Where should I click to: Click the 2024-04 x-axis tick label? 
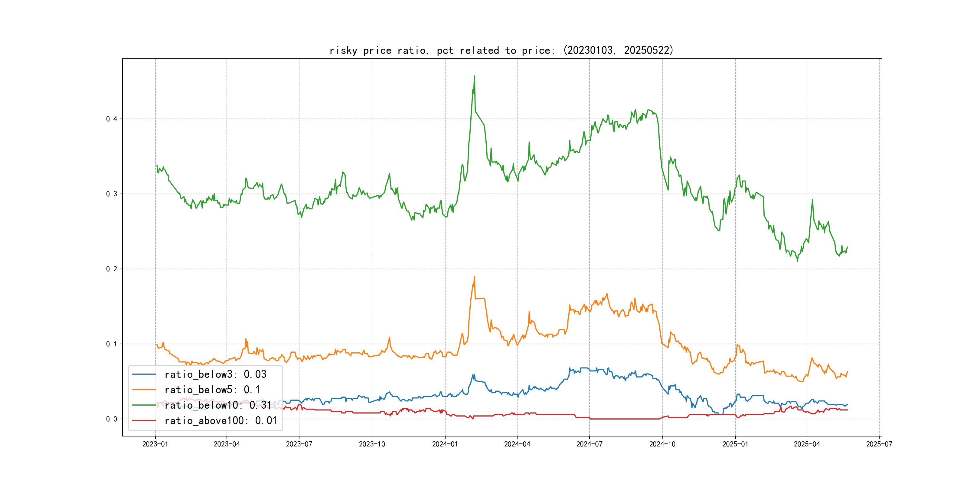pyautogui.click(x=517, y=444)
